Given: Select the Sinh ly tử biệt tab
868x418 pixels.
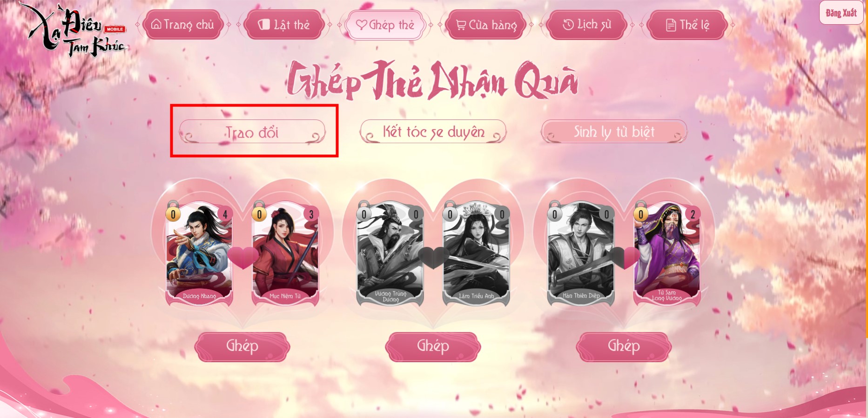Looking at the screenshot, I should tap(614, 132).
